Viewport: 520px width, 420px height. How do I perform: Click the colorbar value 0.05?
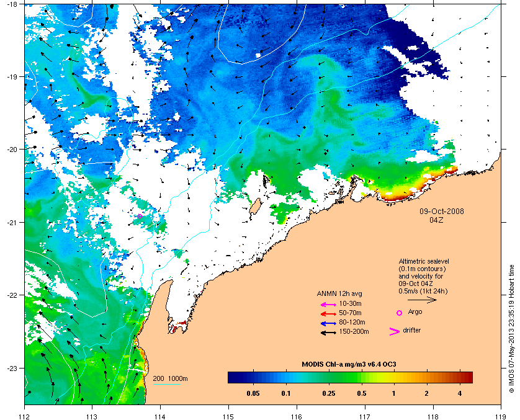[253, 393]
